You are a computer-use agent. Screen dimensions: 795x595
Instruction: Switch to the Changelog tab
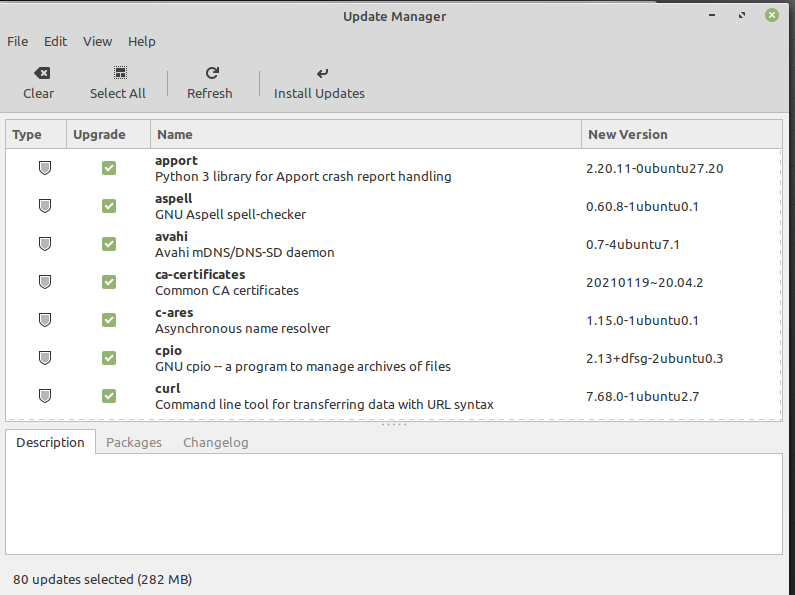[215, 442]
